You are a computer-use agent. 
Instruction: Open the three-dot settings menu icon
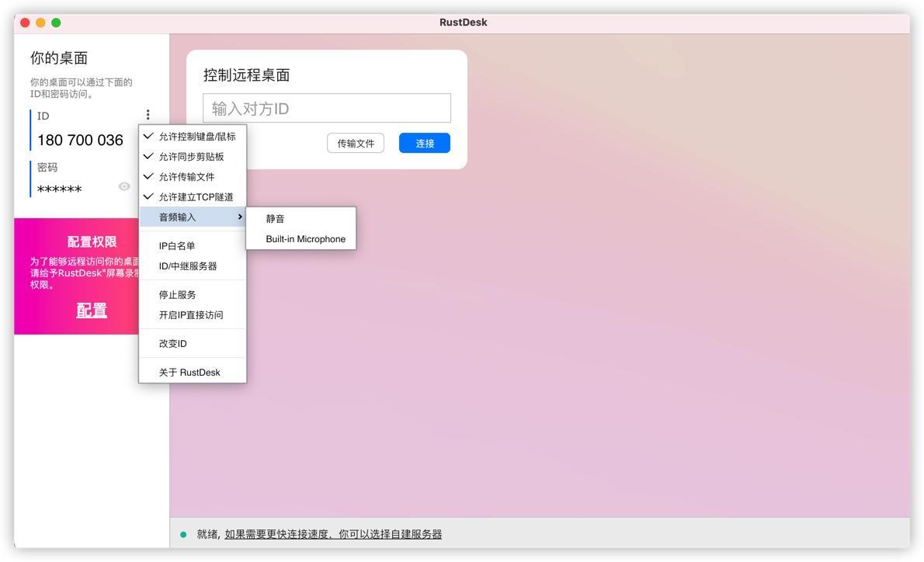point(148,113)
